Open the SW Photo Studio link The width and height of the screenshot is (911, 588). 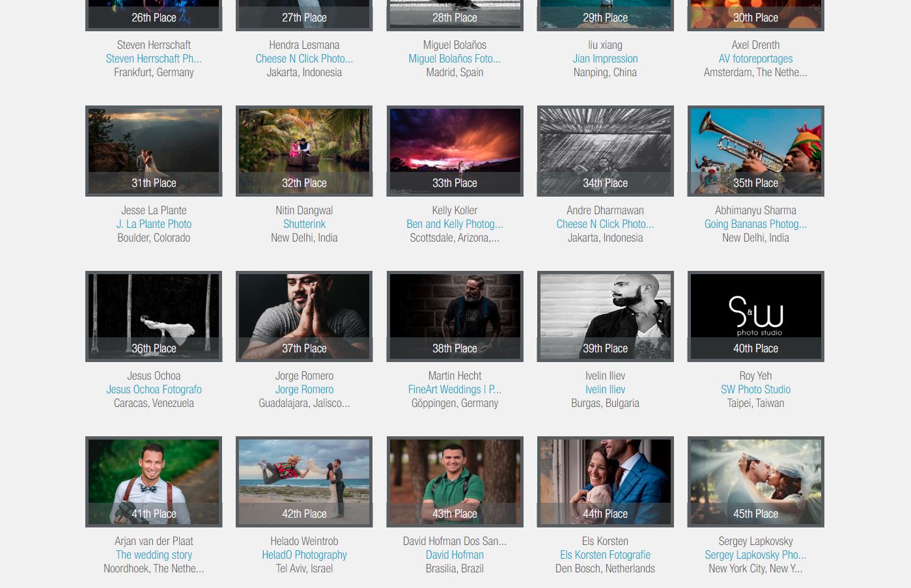tap(755, 389)
